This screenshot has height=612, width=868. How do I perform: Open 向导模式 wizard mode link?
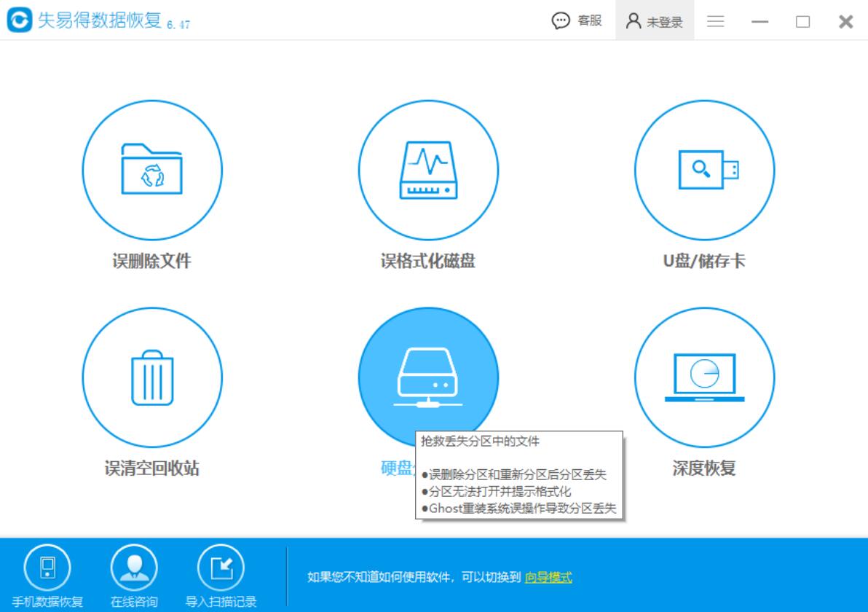click(549, 576)
